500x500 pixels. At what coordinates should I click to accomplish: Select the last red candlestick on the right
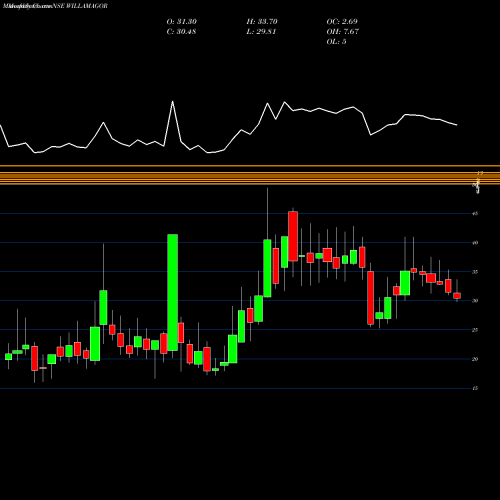coord(457,296)
